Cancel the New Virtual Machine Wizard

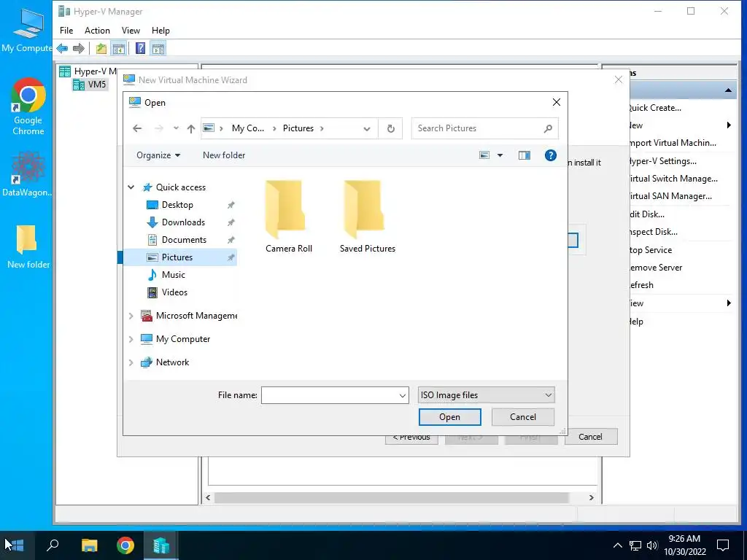pyautogui.click(x=590, y=437)
